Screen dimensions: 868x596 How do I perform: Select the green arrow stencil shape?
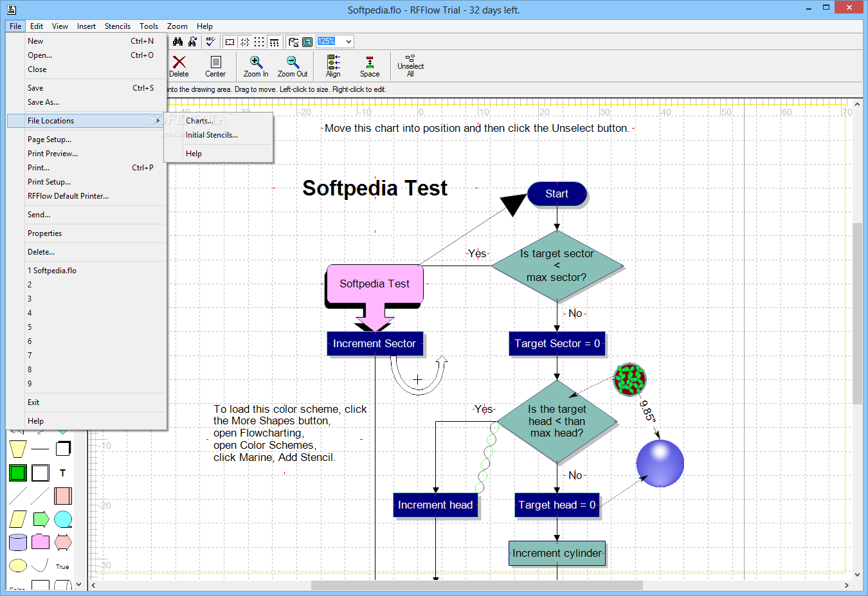coord(41,519)
